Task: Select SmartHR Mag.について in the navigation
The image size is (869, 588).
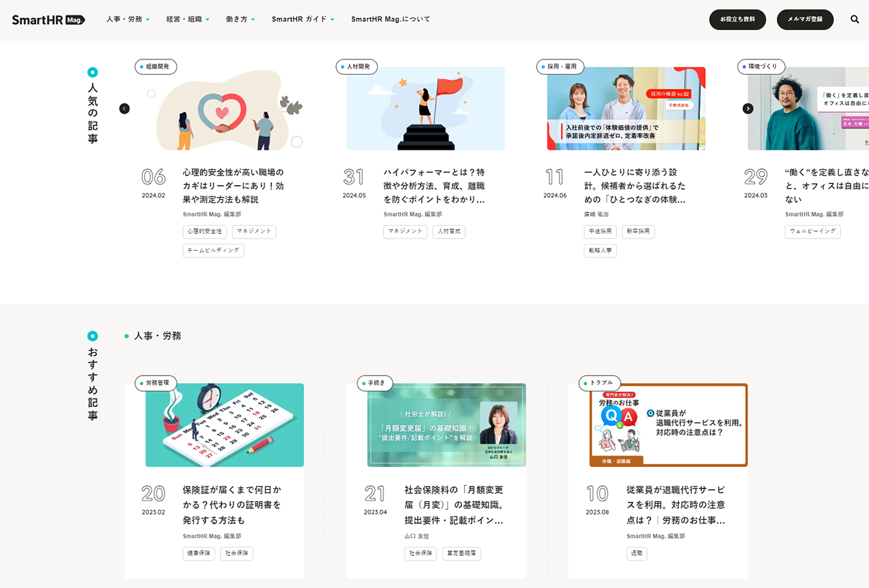Action: pyautogui.click(x=391, y=19)
